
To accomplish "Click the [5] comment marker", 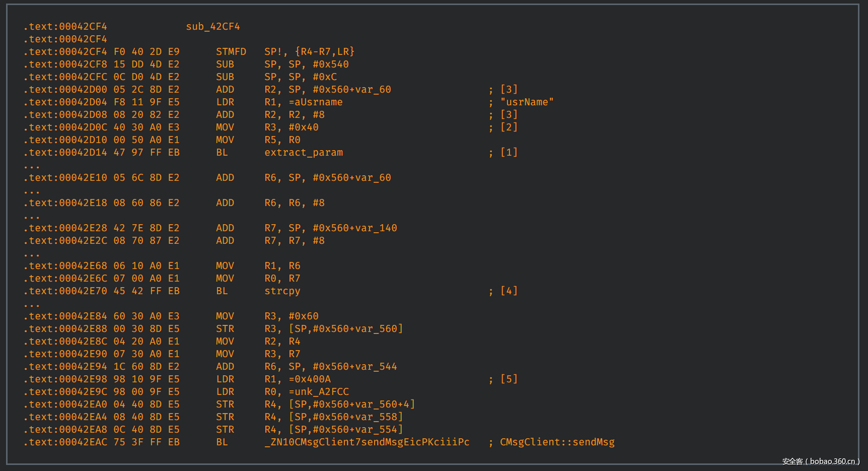I will coord(509,379).
